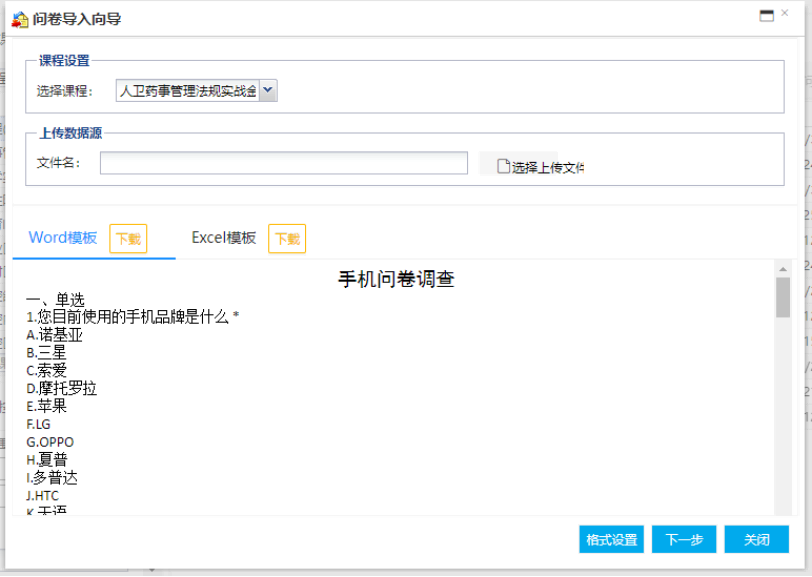Download the Excel template via 下载
The width and height of the screenshot is (812, 577).
click(287, 239)
